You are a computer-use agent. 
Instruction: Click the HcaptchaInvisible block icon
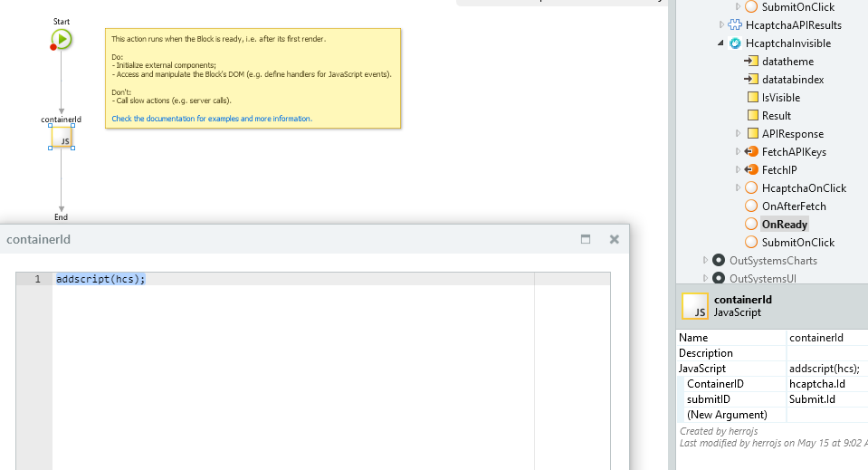[736, 43]
